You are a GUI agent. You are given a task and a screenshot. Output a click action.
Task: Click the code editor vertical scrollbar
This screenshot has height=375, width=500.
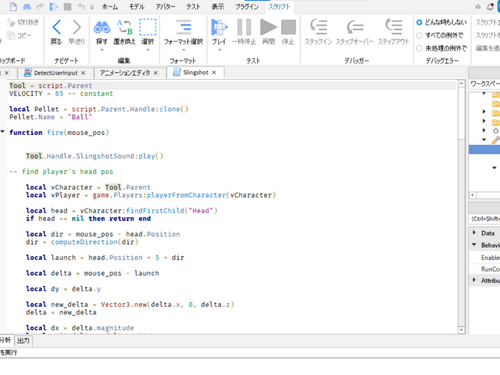(x=461, y=206)
